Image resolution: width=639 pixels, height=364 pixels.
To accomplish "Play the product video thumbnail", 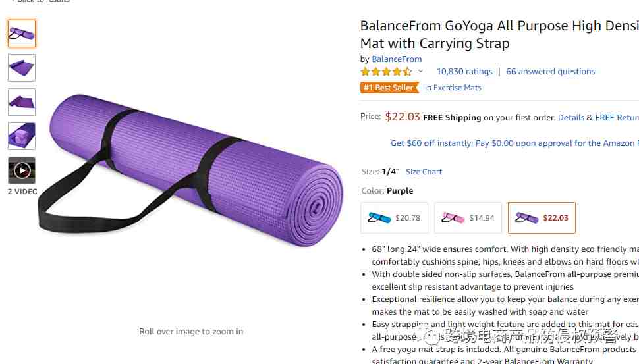I will coord(22,170).
